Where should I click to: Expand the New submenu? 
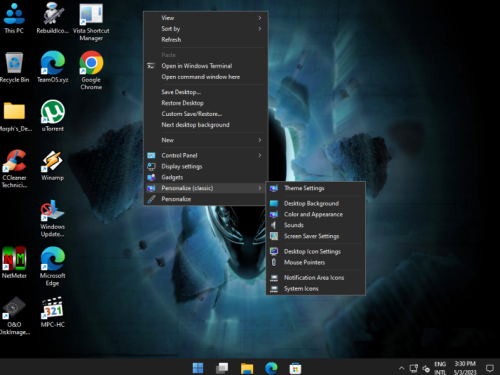coord(206,140)
